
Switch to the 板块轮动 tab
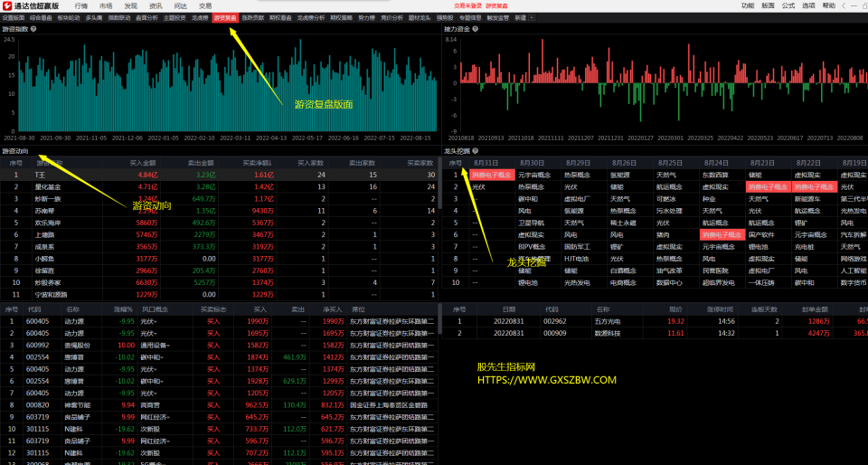[x=69, y=18]
